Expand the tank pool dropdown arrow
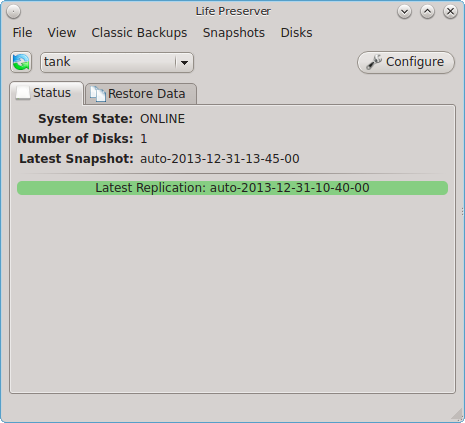The height and width of the screenshot is (423, 465). pos(184,62)
